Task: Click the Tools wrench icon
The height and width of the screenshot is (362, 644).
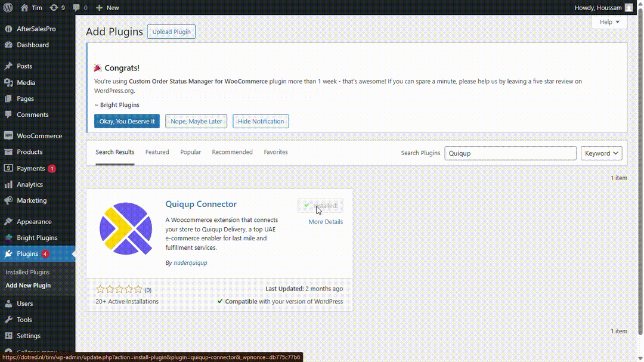Action: (8, 320)
